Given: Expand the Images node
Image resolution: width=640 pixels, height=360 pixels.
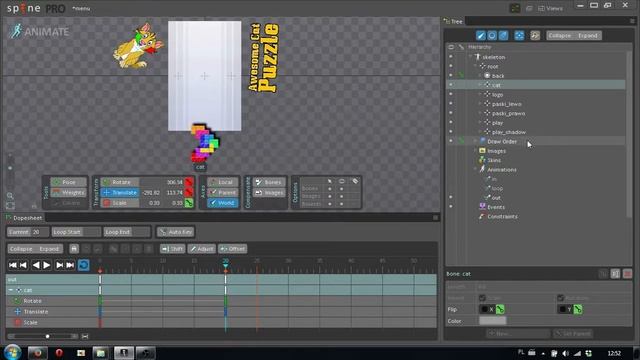Looking at the screenshot, I should [x=476, y=151].
